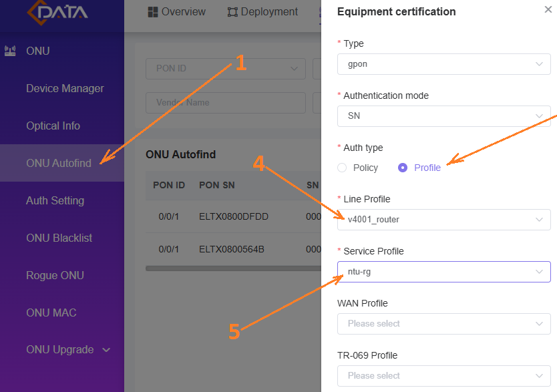Open the Line Profile dropdown
The width and height of the screenshot is (557, 392).
click(444, 219)
